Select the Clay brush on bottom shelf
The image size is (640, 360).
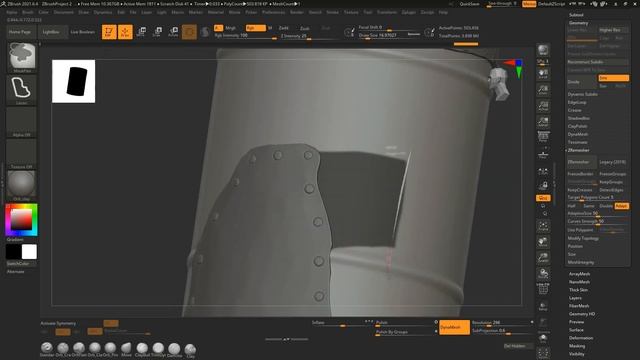[190, 350]
